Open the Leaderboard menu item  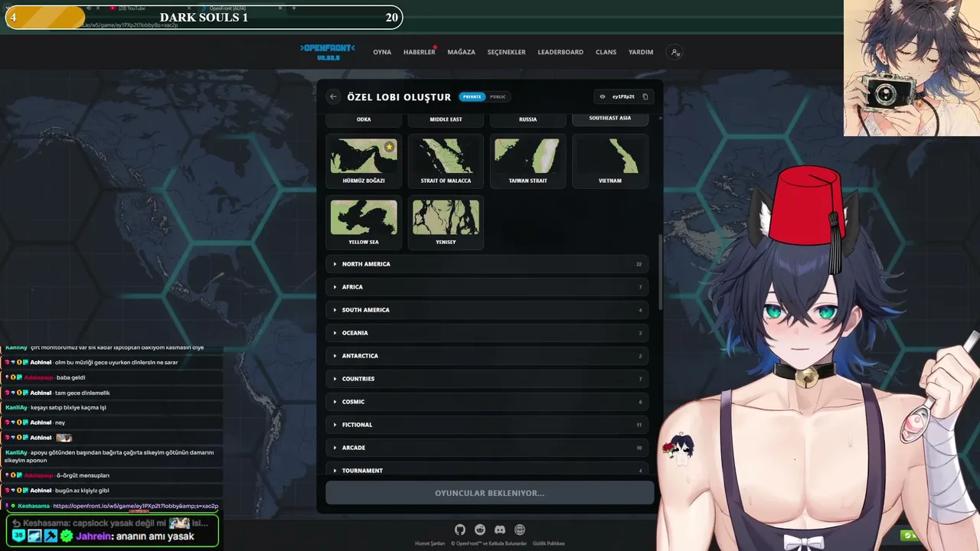click(x=560, y=52)
